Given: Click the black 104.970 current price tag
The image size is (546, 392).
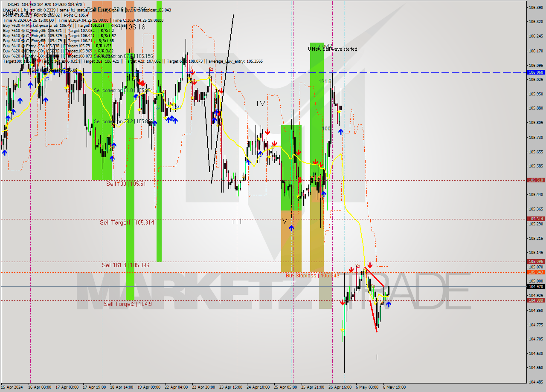Looking at the screenshot, I should pyautogui.click(x=536, y=286).
